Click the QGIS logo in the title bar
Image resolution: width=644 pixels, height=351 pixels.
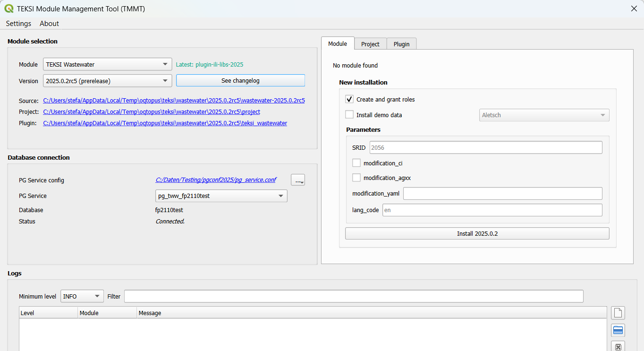click(8, 9)
